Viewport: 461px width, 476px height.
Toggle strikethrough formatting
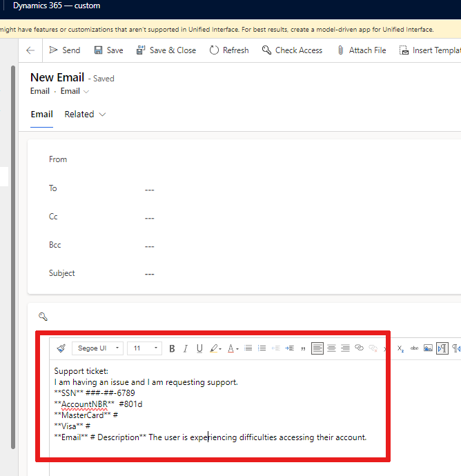414,348
